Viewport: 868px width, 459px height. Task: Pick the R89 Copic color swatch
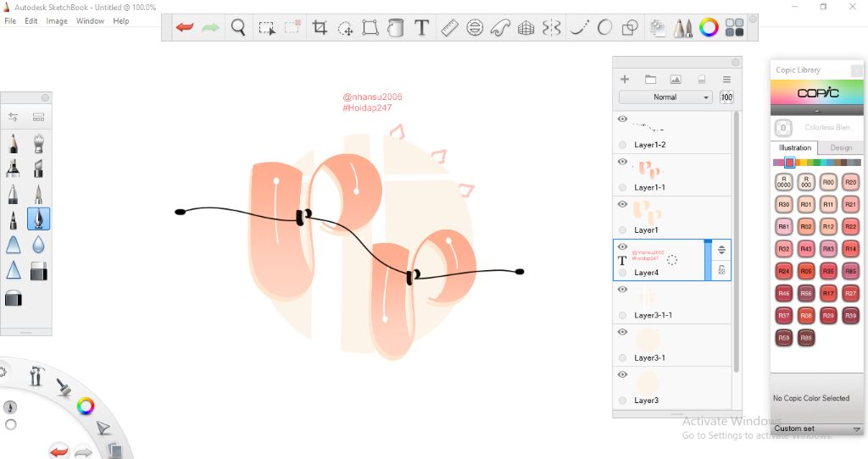pyautogui.click(x=806, y=337)
